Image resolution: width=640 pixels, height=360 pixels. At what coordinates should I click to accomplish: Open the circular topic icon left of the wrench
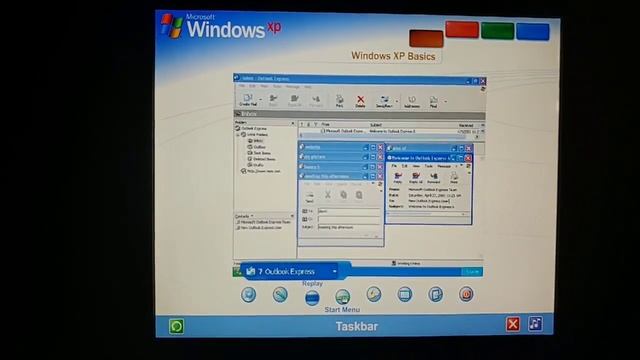pyautogui.click(x=249, y=295)
